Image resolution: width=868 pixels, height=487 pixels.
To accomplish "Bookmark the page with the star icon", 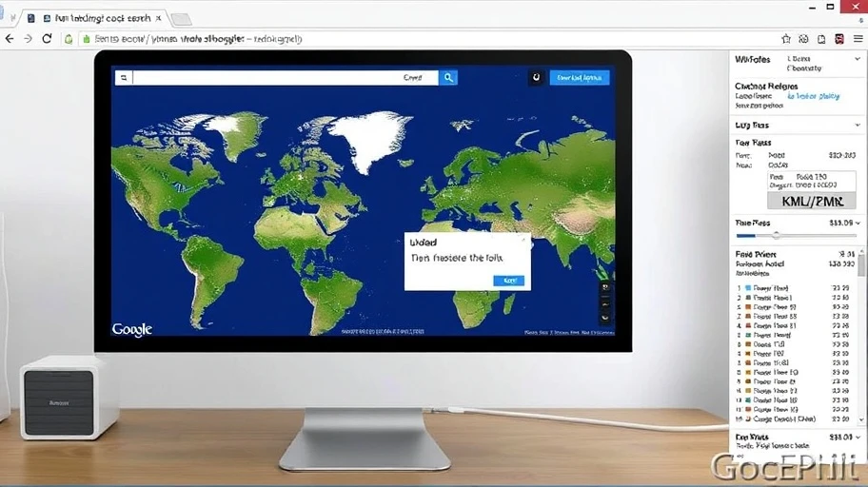I will [786, 39].
